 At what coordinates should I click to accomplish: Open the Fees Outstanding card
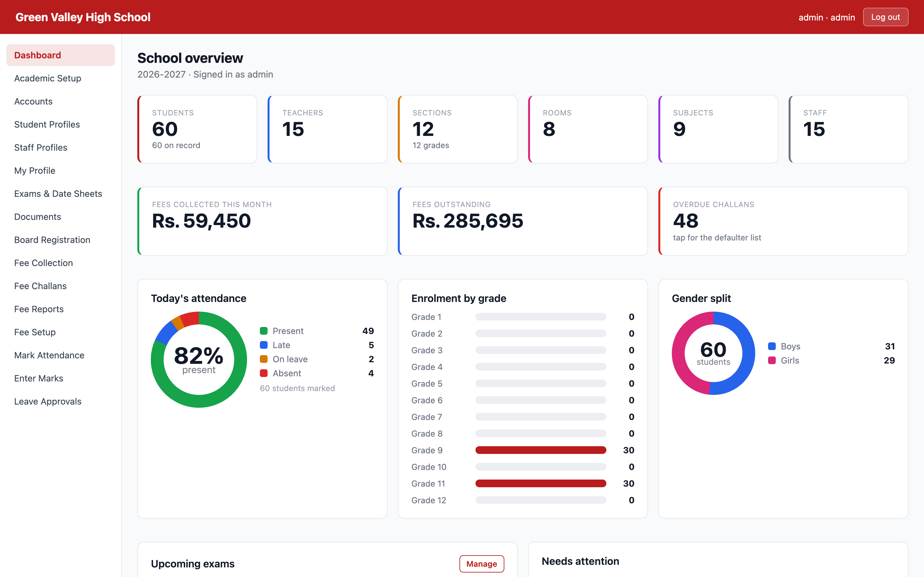(x=522, y=221)
